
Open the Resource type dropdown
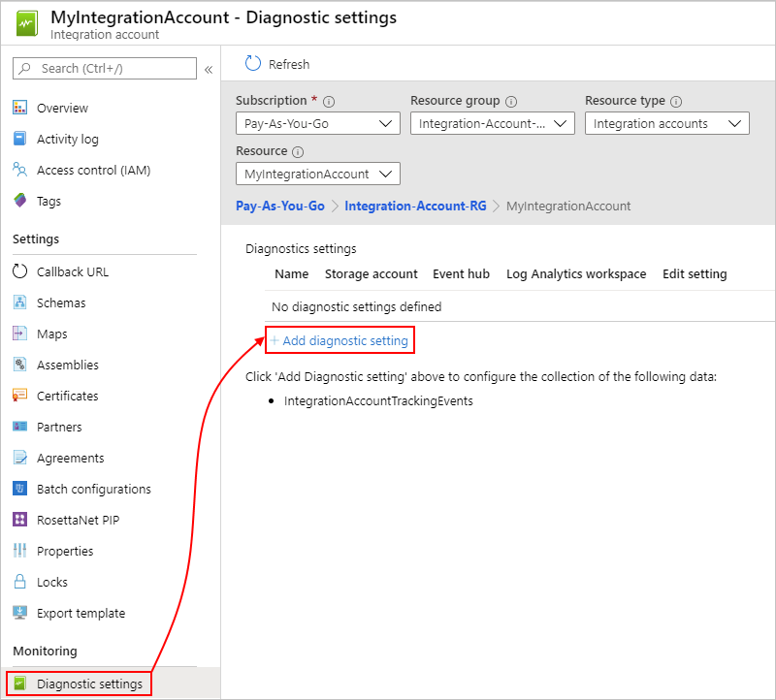click(x=666, y=123)
